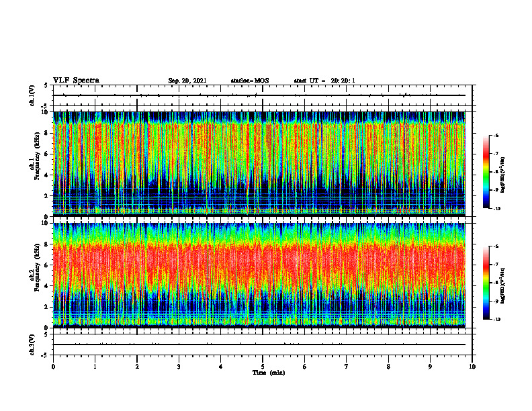Click the "ch.3(V)" axis label
Screen dimensions: 532x411
point(32,345)
